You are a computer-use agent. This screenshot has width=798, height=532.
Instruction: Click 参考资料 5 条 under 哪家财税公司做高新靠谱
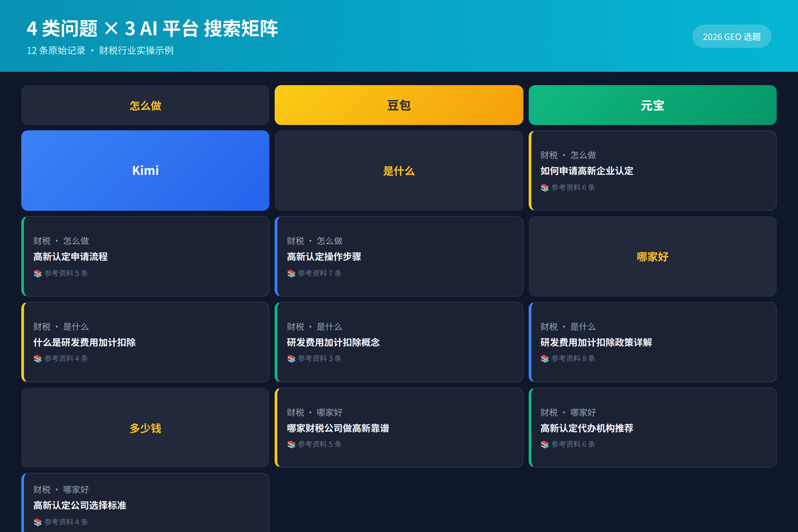click(319, 445)
